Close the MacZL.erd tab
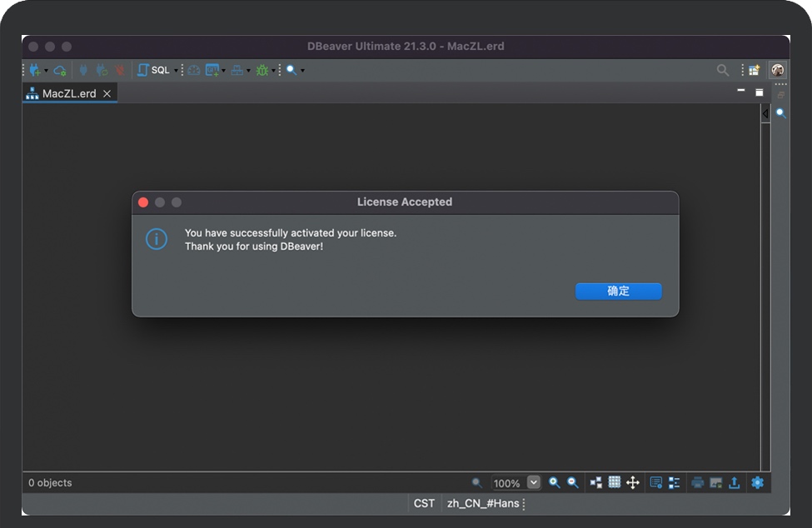This screenshot has height=528, width=812. point(107,94)
